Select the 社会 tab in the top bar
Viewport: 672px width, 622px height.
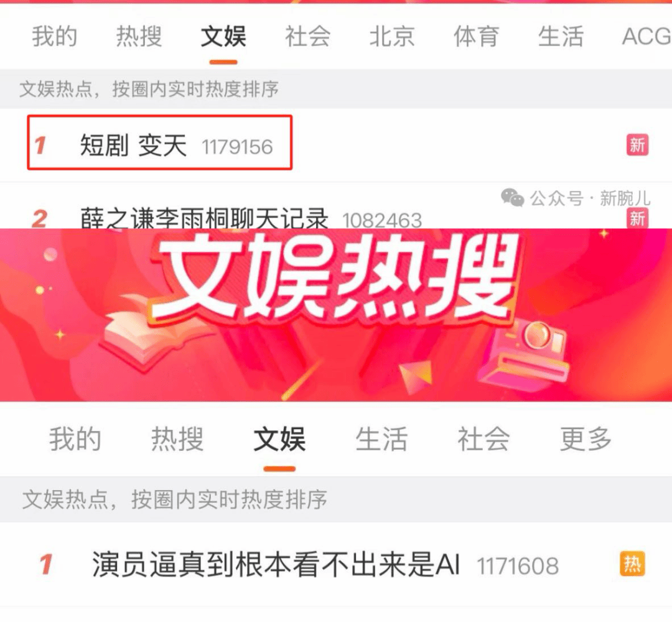click(x=308, y=36)
